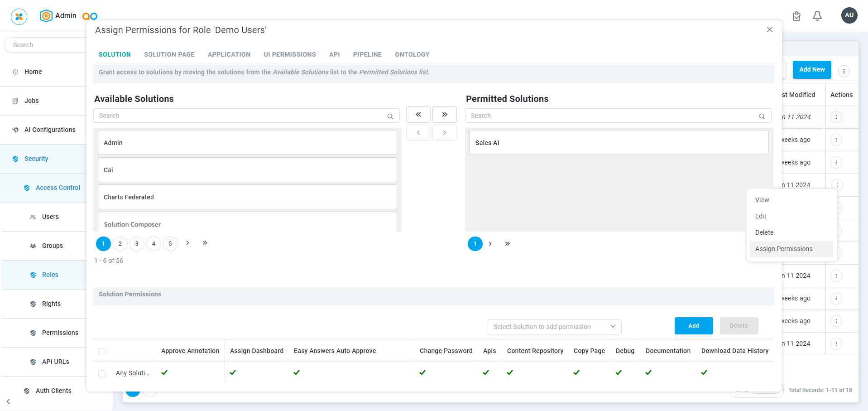The height and width of the screenshot is (411, 868).
Task: Move all solutions right with double-arrow button
Action: 444,115
